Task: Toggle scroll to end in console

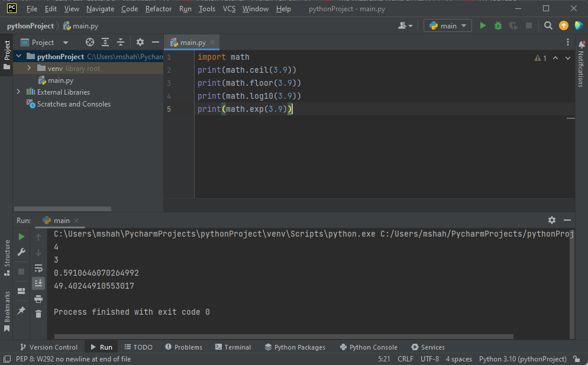Action: click(38, 283)
